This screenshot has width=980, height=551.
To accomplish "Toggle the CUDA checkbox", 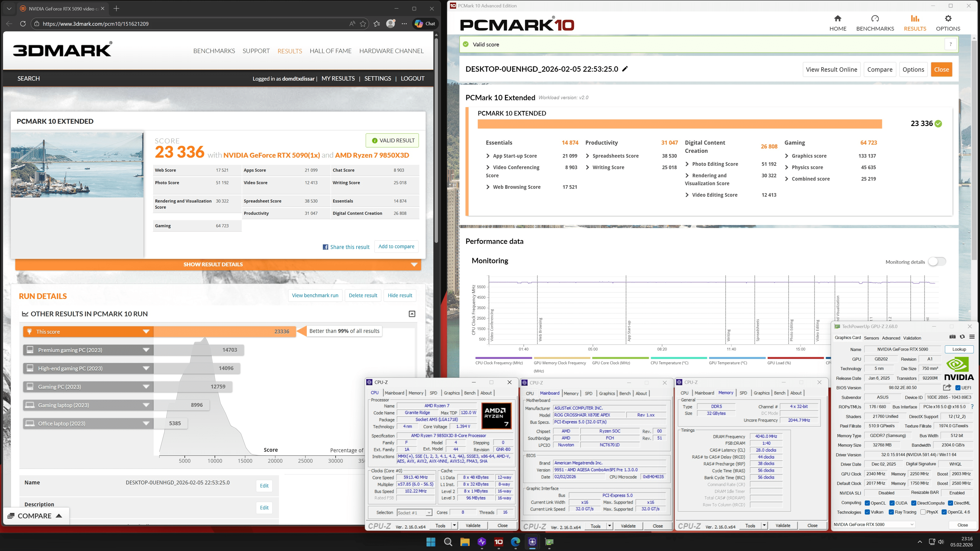I will point(892,503).
